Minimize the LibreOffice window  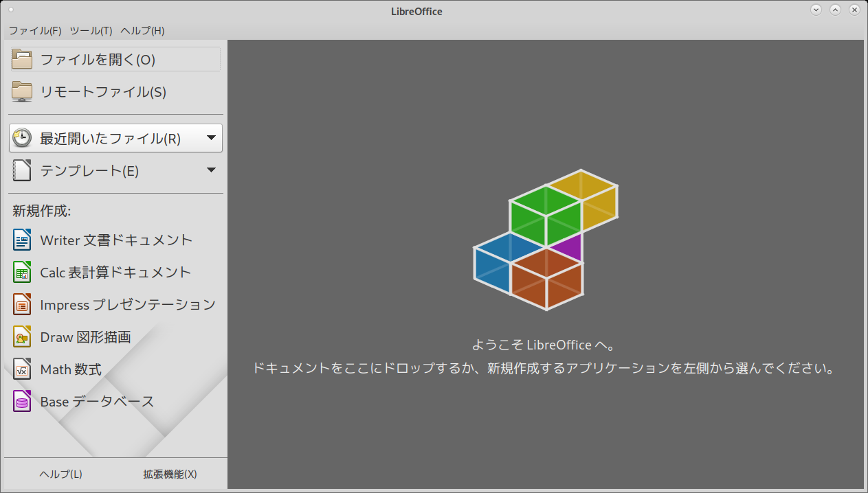(x=816, y=10)
